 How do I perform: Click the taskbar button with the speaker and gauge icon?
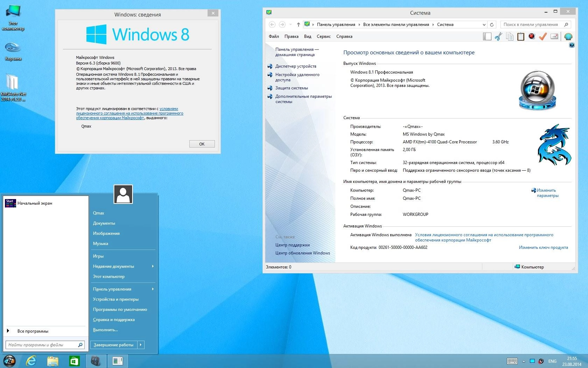[96, 361]
